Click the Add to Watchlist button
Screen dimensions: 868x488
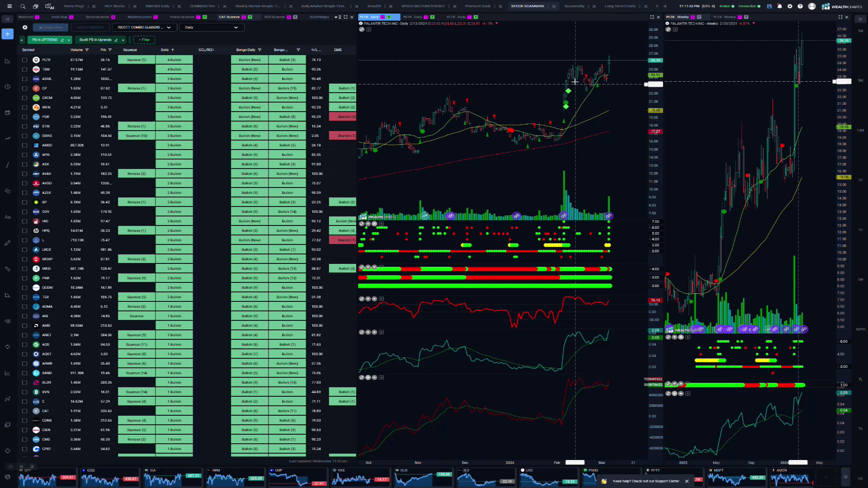[90, 28]
